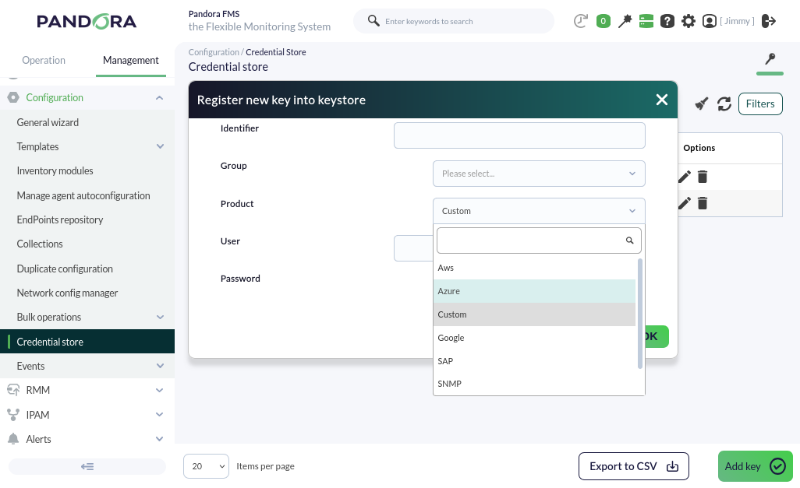Click the product dropdown search field
This screenshot has width=800, height=488.
coord(539,240)
